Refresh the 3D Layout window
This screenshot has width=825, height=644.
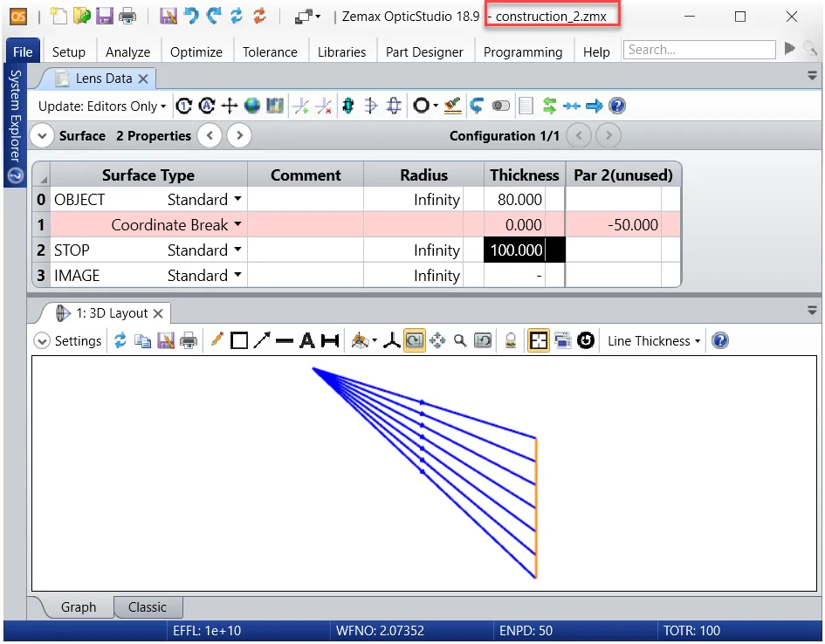[120, 341]
